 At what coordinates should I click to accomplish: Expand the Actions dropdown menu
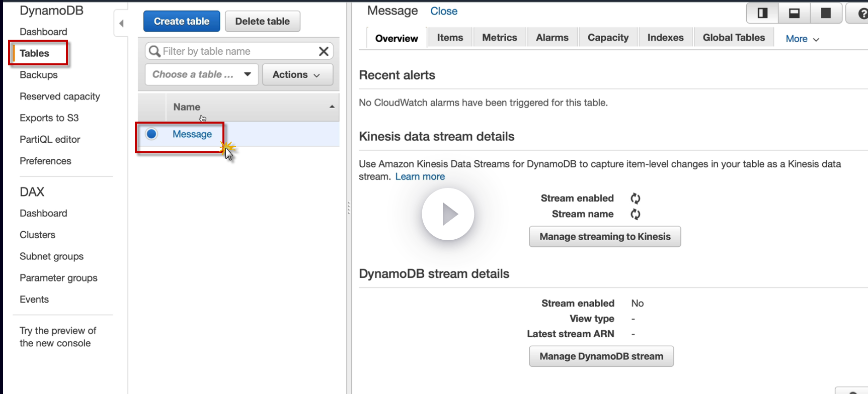(297, 74)
